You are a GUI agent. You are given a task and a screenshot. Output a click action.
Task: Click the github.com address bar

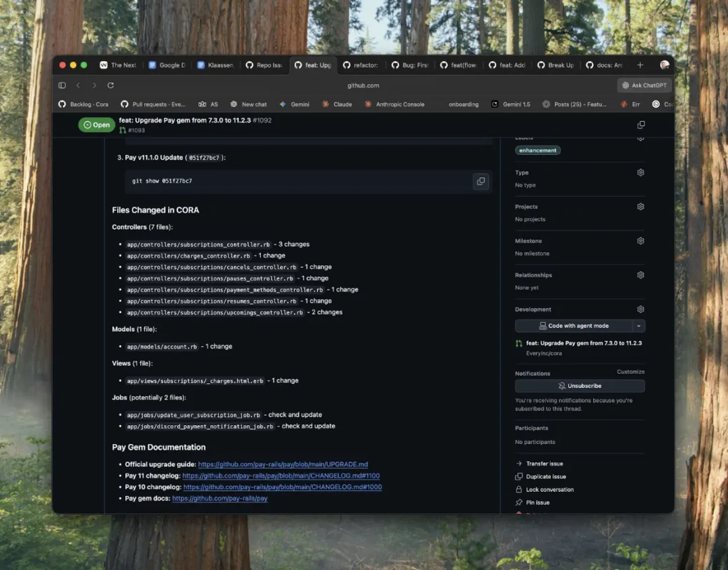[x=363, y=86]
